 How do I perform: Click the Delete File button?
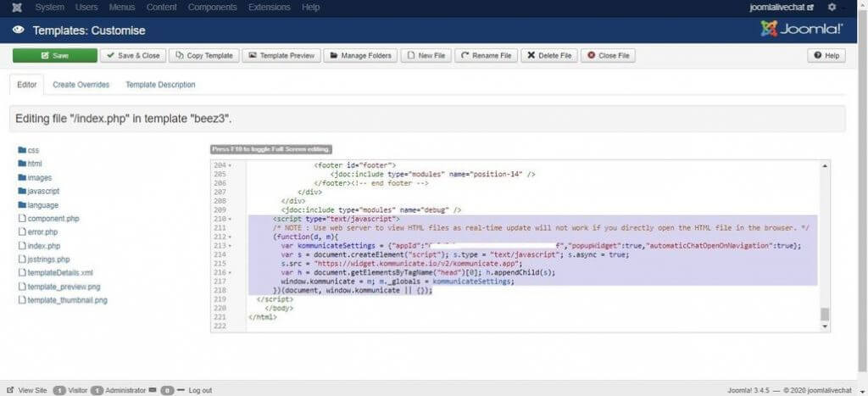[x=549, y=56]
